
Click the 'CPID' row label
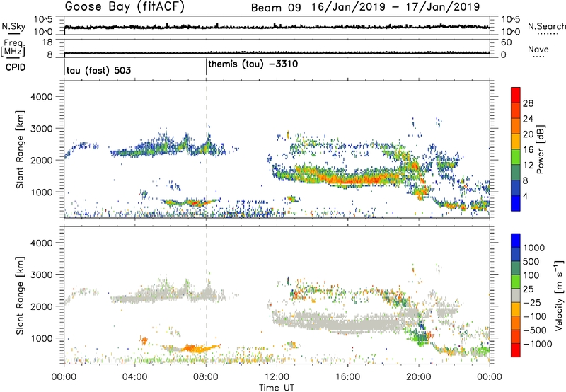click(x=16, y=67)
